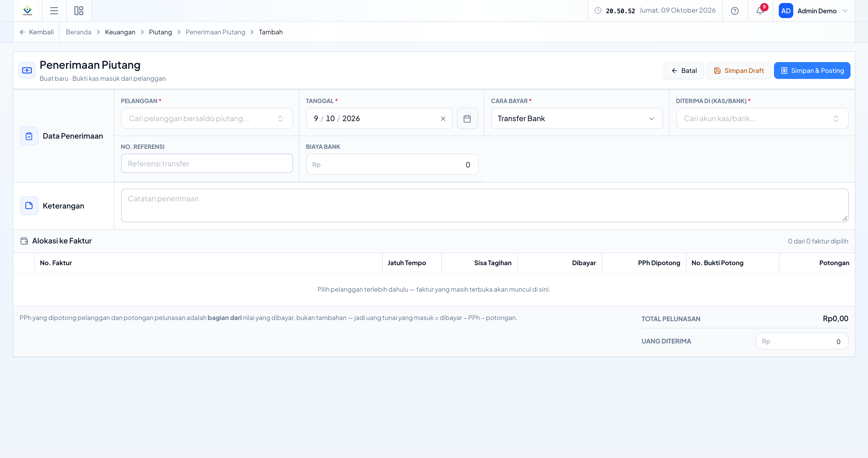Open the help question-mark icon

(734, 11)
